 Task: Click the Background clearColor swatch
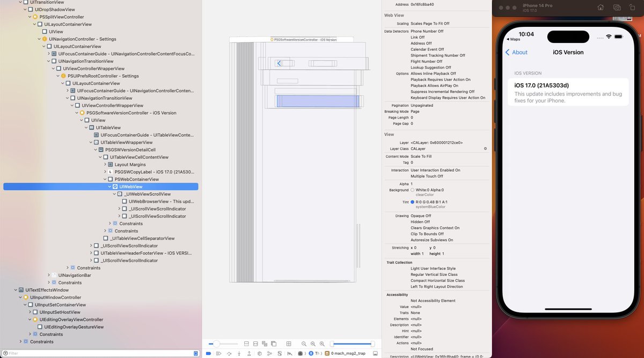point(412,190)
